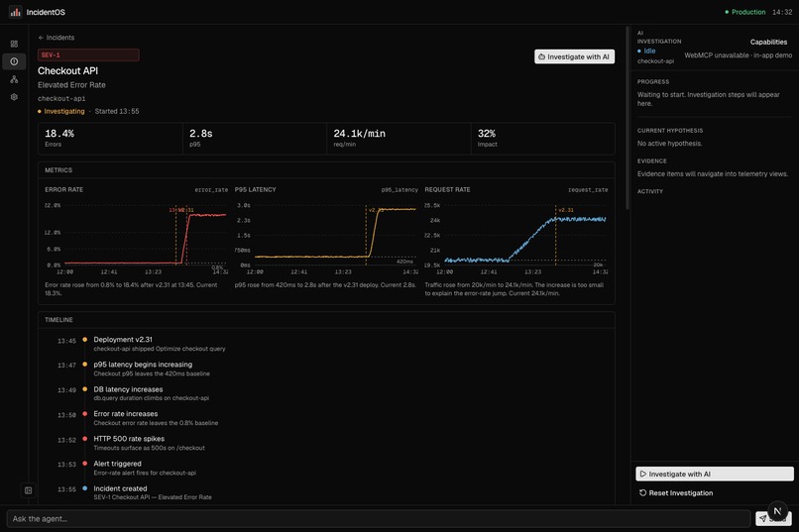
Task: Click the error_rate metric name label
Action: point(211,189)
